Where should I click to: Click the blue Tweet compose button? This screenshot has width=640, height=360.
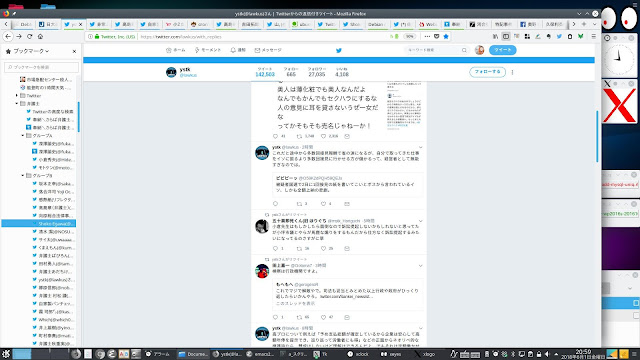click(x=502, y=50)
